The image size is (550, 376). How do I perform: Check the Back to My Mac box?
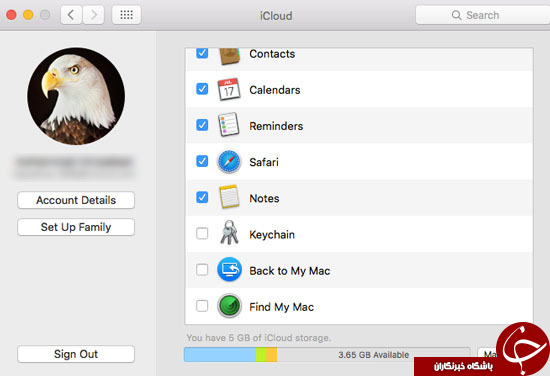(202, 270)
